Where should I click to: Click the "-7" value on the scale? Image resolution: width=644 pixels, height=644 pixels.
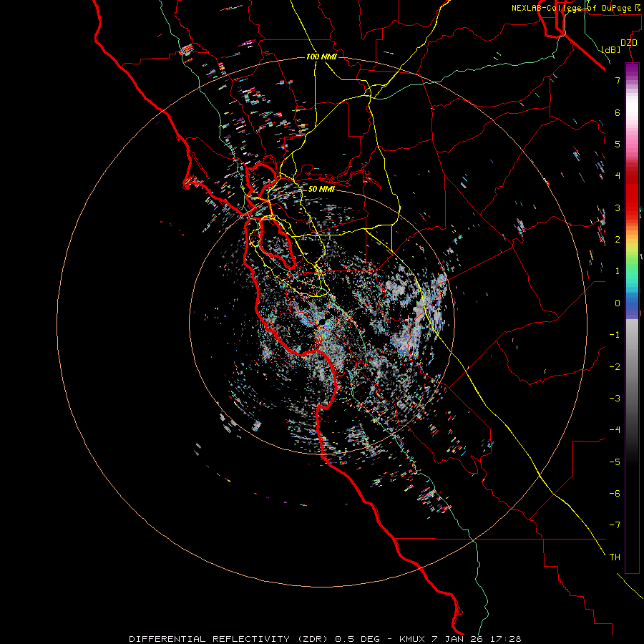point(615,525)
